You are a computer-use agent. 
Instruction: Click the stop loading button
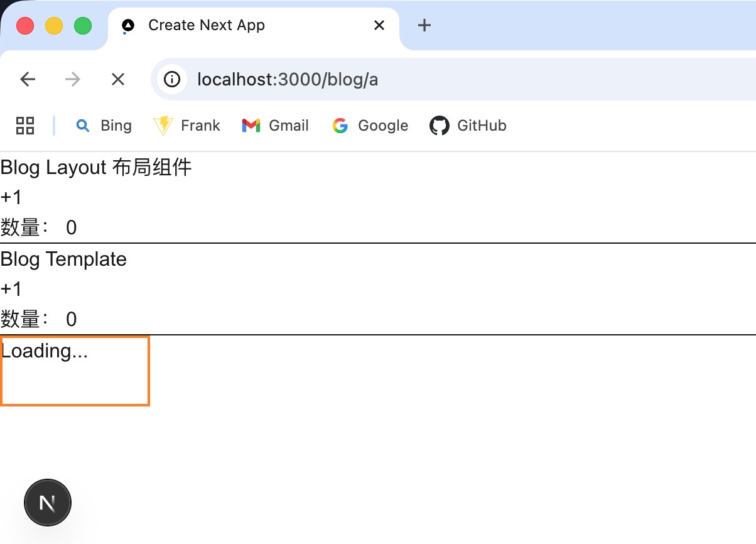tap(117, 79)
